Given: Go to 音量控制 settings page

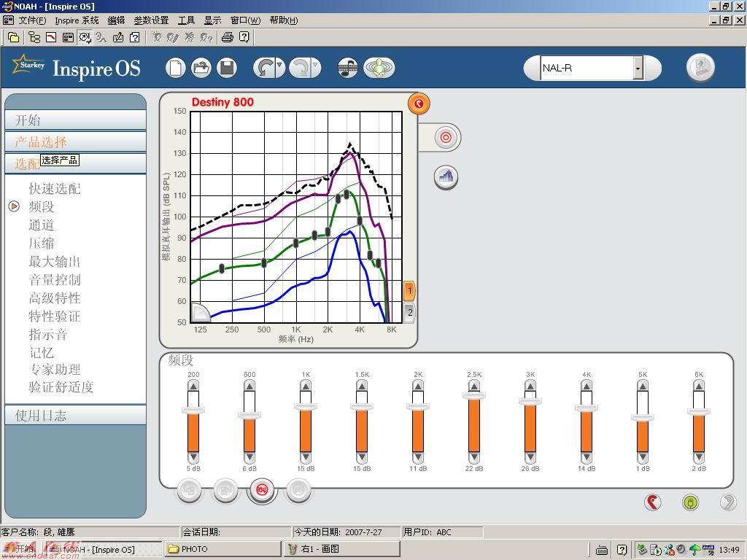Looking at the screenshot, I should 54,279.
